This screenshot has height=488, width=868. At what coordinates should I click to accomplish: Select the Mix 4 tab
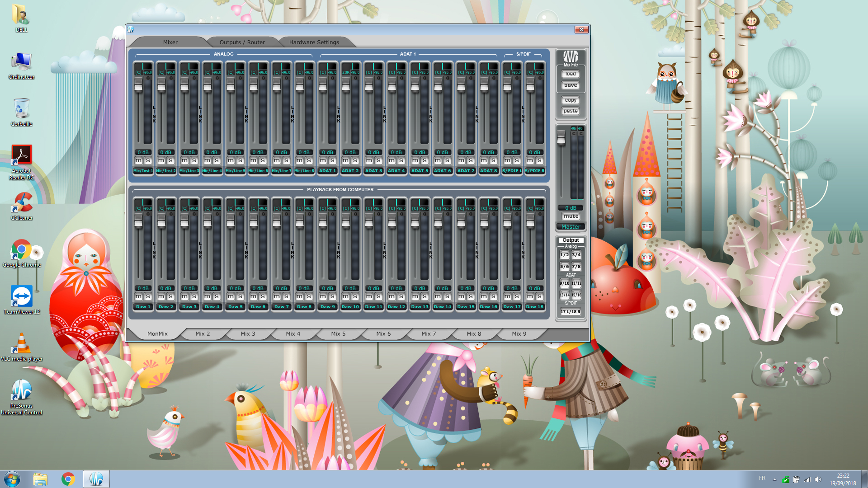(x=292, y=334)
